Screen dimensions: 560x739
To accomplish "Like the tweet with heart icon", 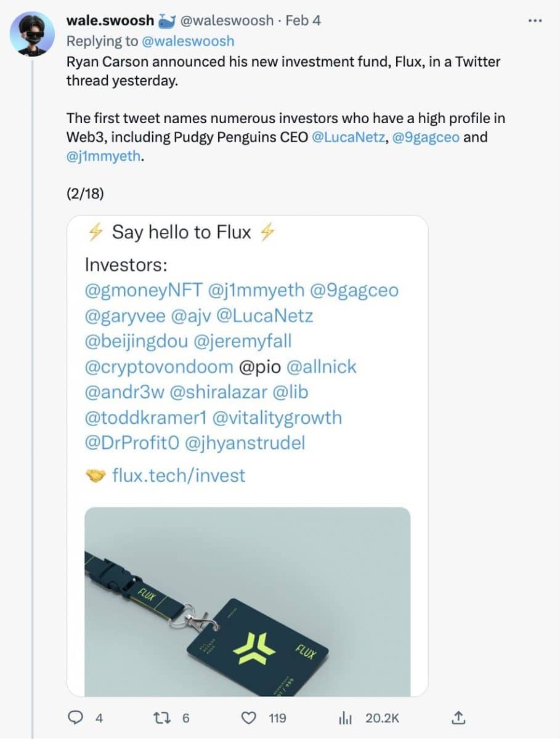I will tap(248, 718).
